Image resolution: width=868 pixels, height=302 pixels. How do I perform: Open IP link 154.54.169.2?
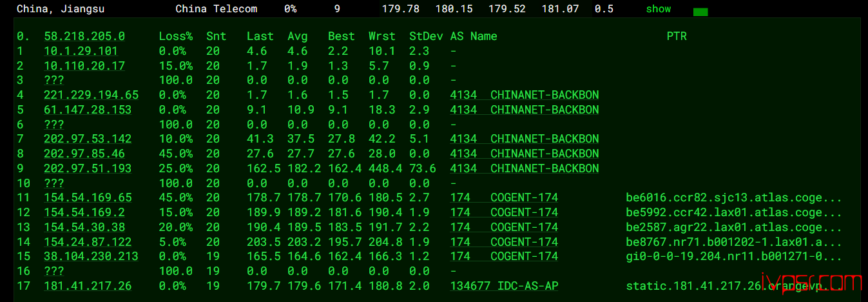(x=84, y=212)
